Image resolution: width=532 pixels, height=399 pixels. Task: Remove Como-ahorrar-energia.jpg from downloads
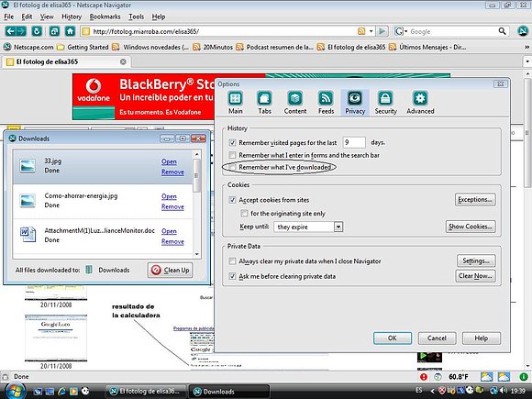click(x=172, y=206)
